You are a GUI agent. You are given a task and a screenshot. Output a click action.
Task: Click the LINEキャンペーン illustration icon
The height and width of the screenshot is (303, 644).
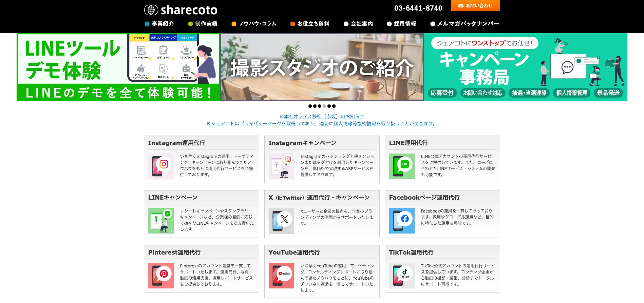[x=161, y=221]
